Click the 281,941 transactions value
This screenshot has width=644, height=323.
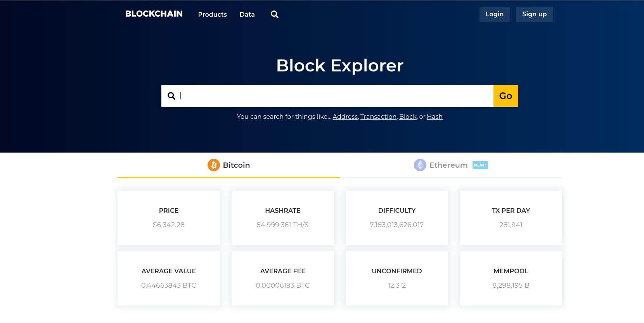[x=511, y=225]
